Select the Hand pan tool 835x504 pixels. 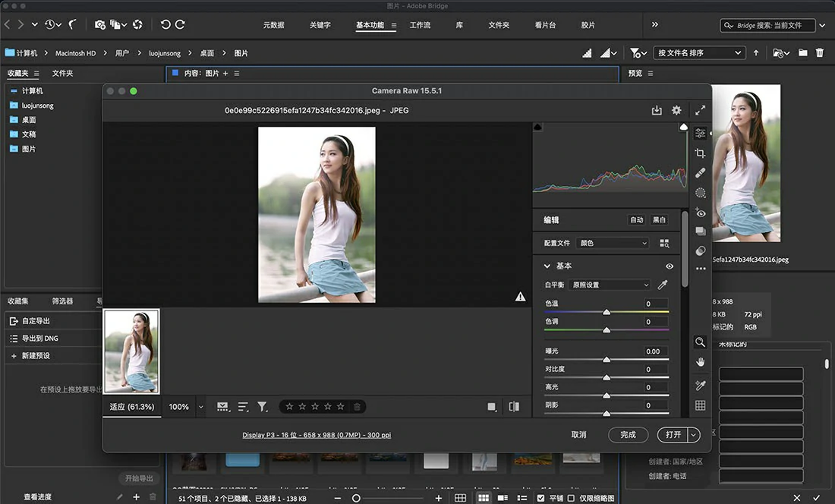pyautogui.click(x=701, y=362)
